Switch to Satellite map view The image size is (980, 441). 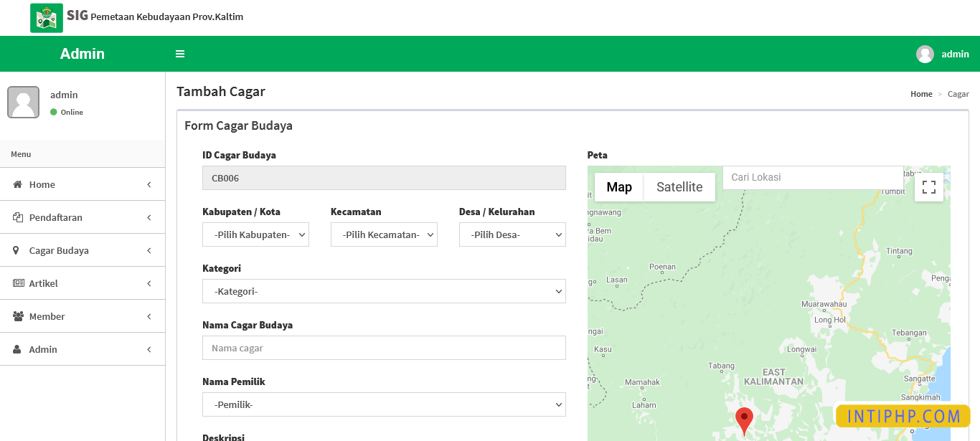(x=679, y=186)
